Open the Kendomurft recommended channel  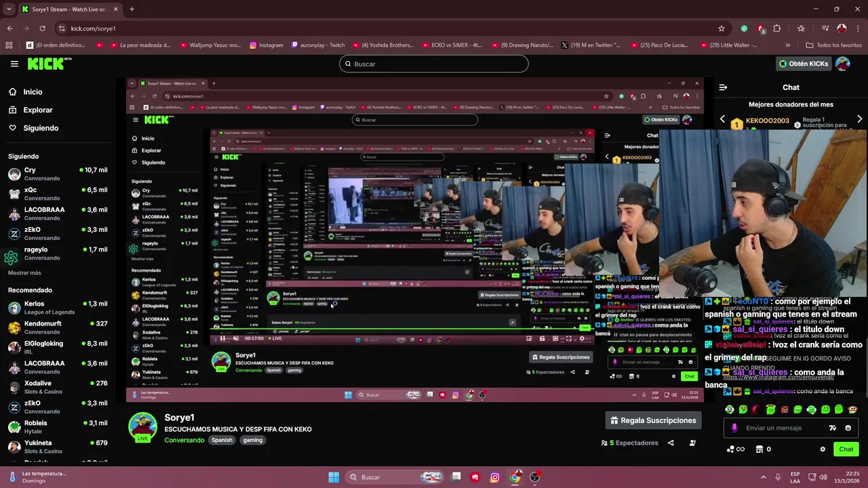(58, 327)
